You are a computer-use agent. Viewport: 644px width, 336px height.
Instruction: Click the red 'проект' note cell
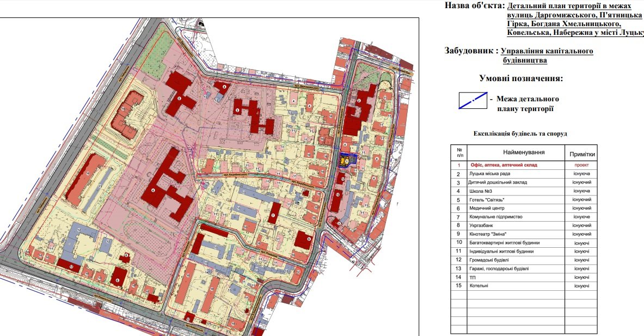581,165
